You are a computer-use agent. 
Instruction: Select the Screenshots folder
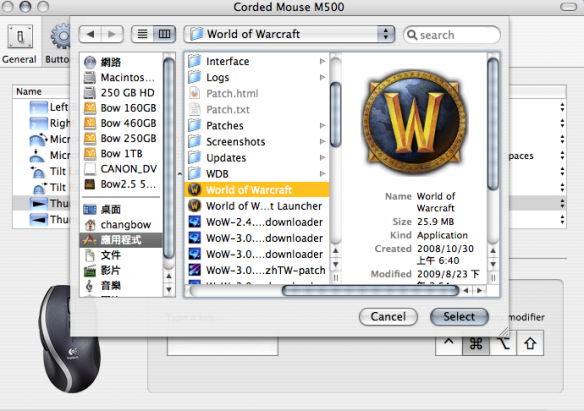(x=257, y=141)
